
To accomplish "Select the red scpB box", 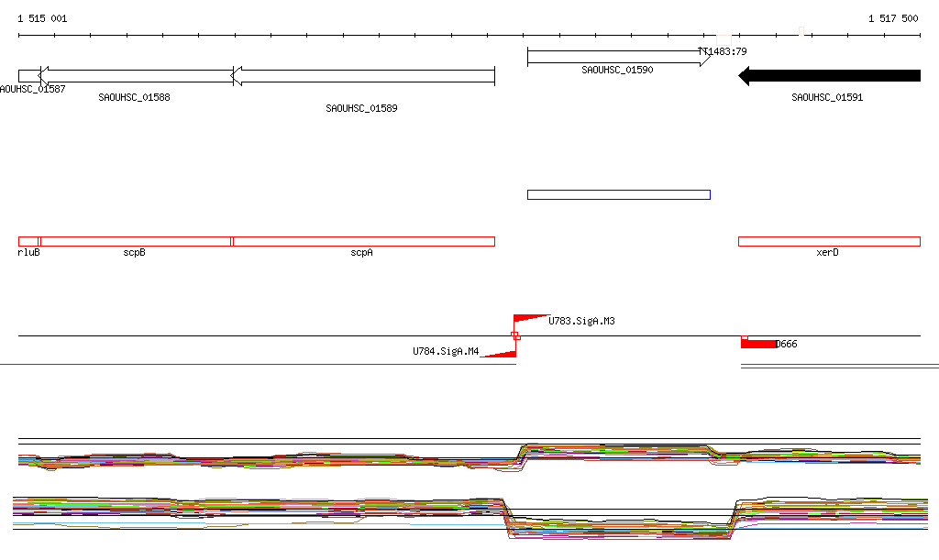I will click(136, 242).
